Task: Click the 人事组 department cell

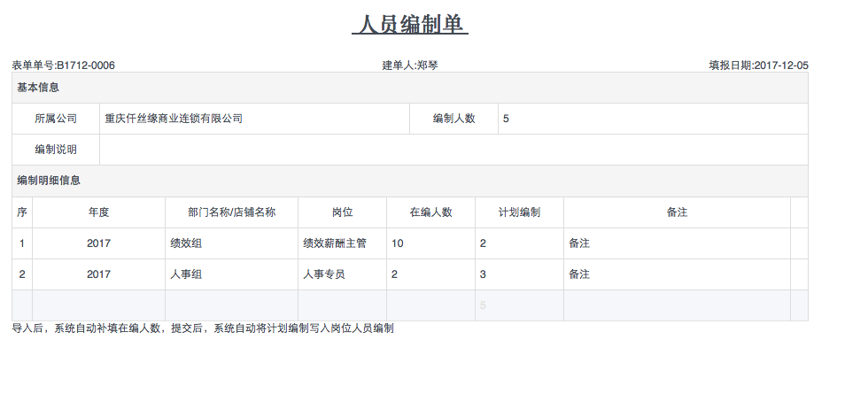Action: (231, 274)
